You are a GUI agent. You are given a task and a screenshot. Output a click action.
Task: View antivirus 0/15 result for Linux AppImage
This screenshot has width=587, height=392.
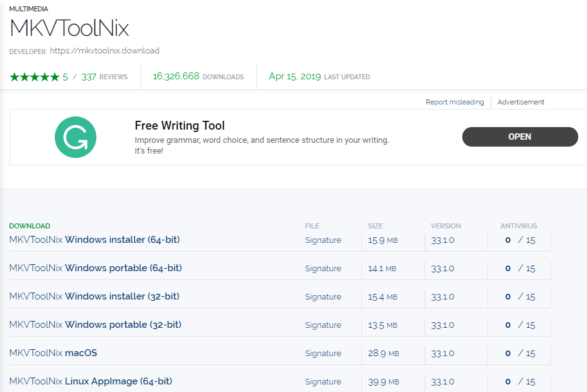pos(520,382)
